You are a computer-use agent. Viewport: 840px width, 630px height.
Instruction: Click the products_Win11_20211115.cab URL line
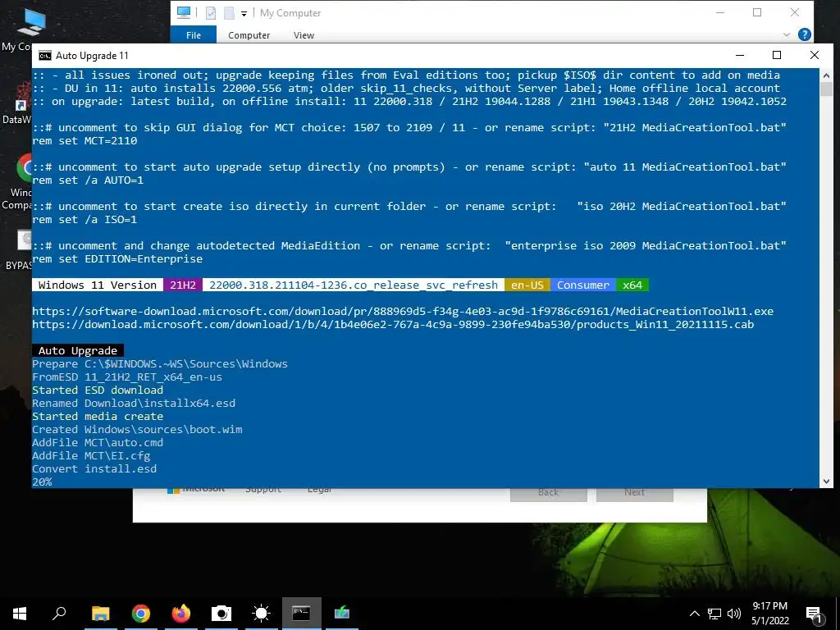(393, 324)
